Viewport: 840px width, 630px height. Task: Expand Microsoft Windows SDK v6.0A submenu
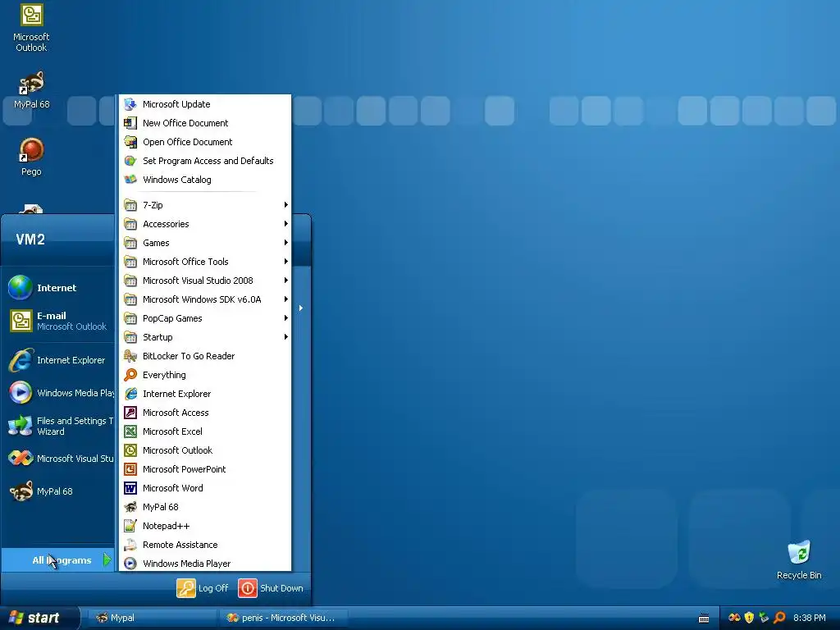pyautogui.click(x=204, y=299)
